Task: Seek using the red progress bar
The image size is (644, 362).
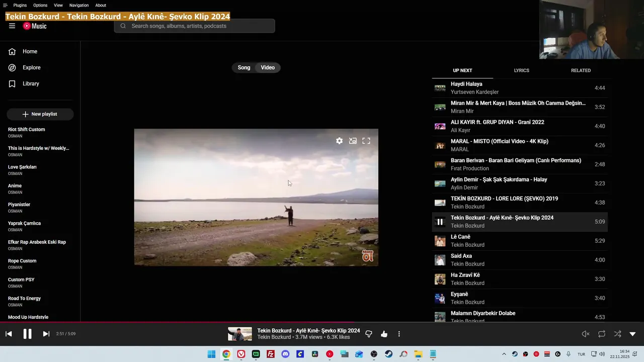Action: click(322, 322)
